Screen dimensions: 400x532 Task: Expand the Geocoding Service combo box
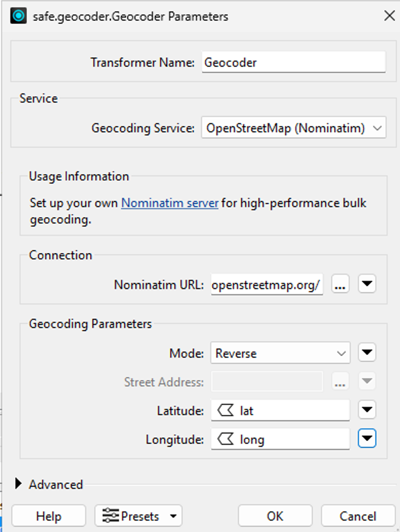293,128
